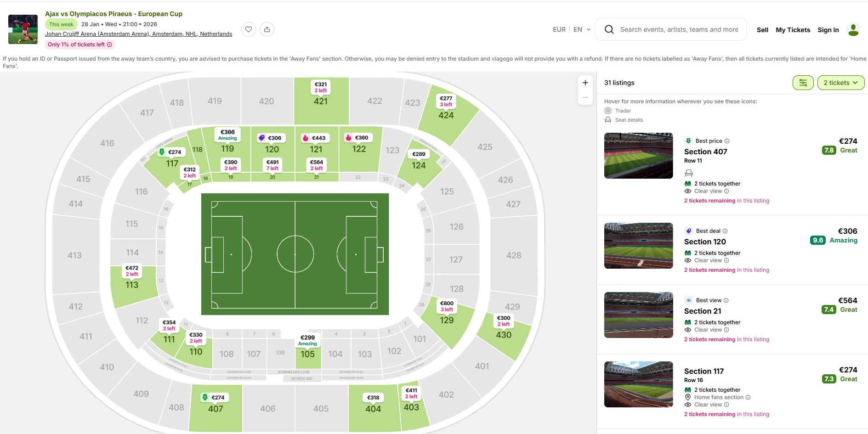Click the heart favorite icon

point(249,29)
